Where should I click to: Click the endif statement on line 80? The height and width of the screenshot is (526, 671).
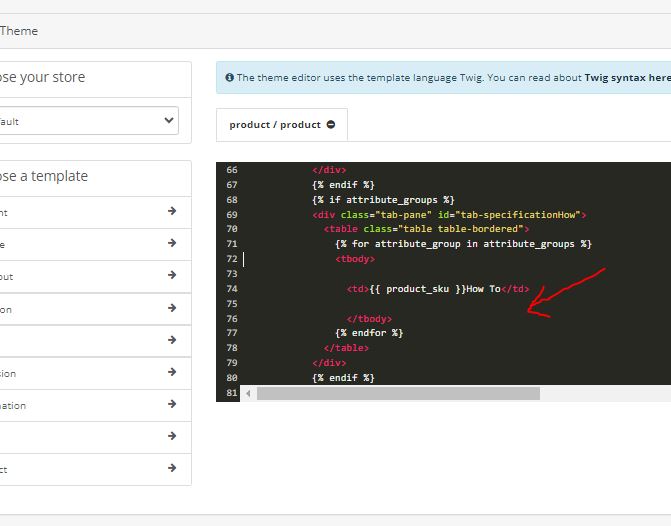(x=344, y=377)
